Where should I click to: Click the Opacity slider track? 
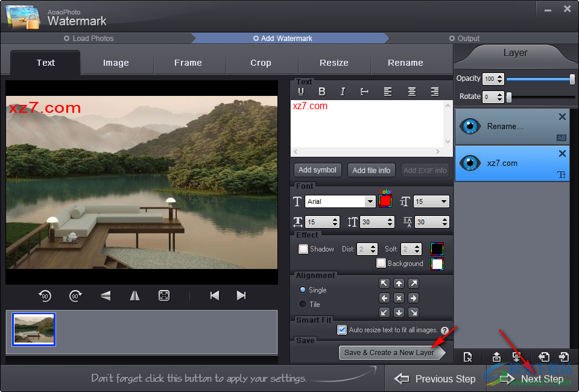(540, 78)
